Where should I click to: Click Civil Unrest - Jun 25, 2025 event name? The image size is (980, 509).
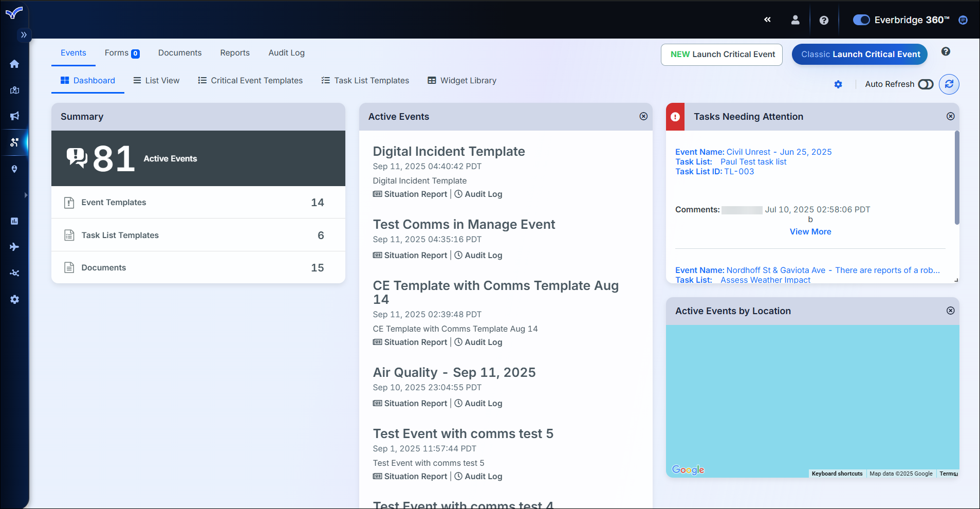(x=779, y=152)
